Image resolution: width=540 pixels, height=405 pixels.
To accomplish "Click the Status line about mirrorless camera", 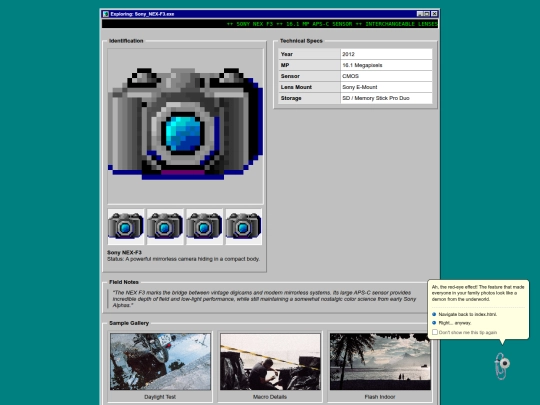I will click(183, 259).
